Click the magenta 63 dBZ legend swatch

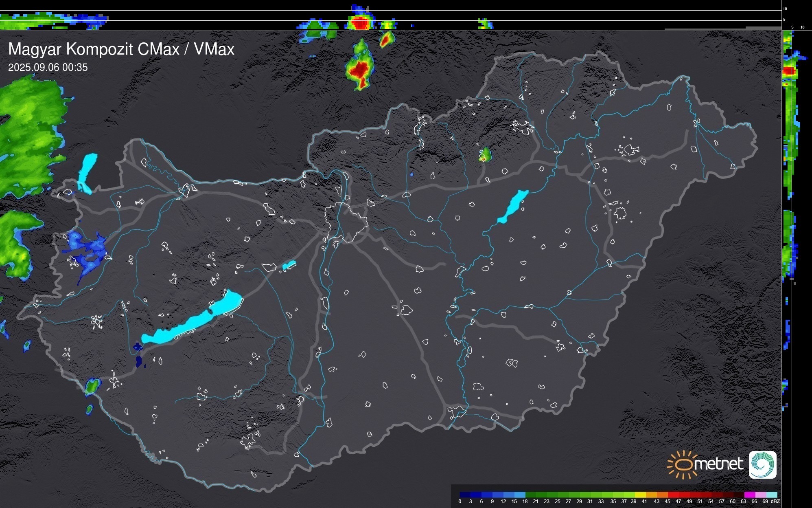click(749, 495)
